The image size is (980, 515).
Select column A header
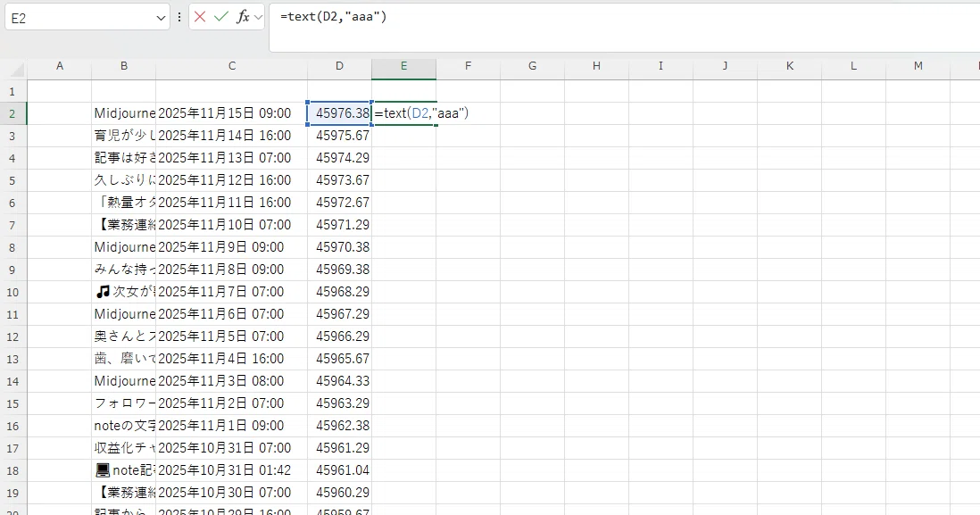click(60, 66)
